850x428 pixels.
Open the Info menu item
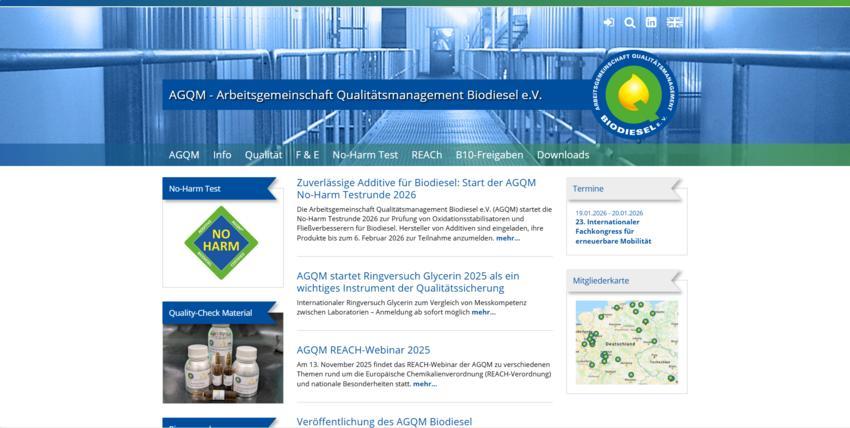[x=222, y=155]
